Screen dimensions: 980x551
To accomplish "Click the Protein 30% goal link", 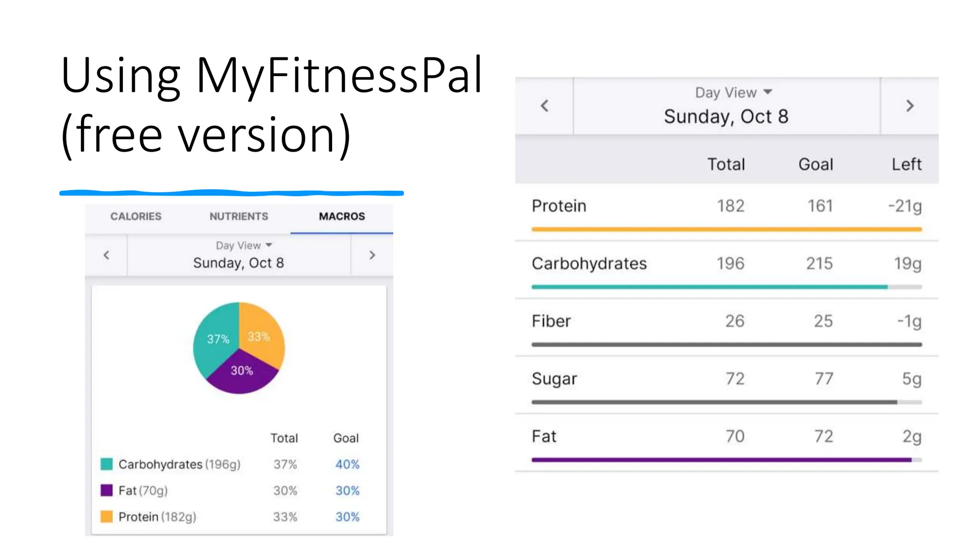I will coord(347,517).
